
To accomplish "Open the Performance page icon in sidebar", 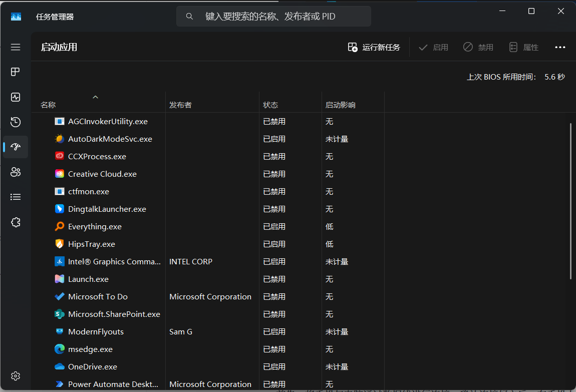I will coord(16,97).
